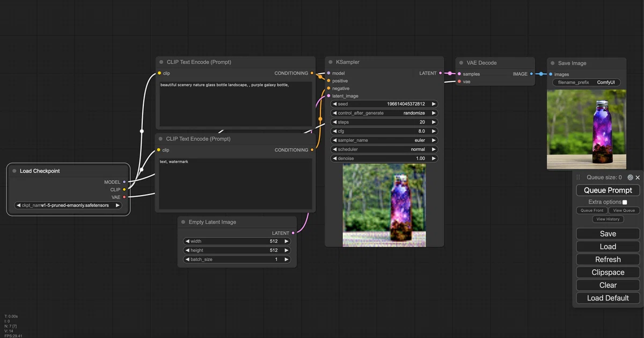
Task: Select the ckpt_name checkpoint selector
Action: (x=68, y=205)
